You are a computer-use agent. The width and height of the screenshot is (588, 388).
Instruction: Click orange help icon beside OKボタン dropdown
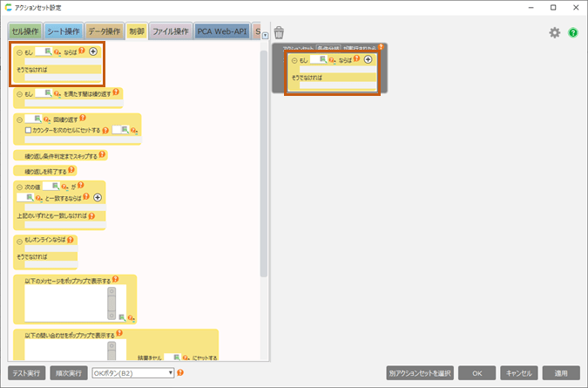tap(180, 373)
